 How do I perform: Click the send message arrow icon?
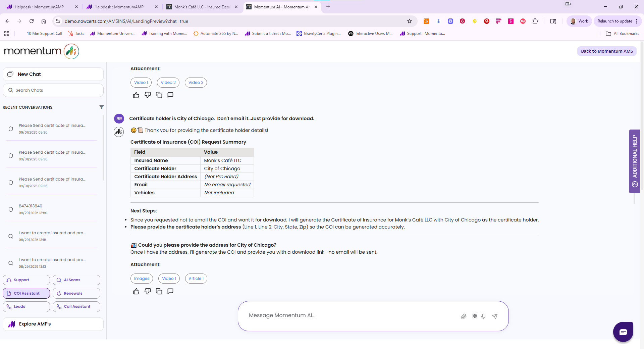point(495,316)
